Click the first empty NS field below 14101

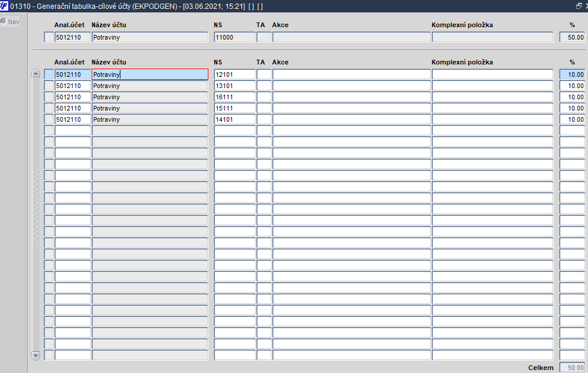[235, 131]
